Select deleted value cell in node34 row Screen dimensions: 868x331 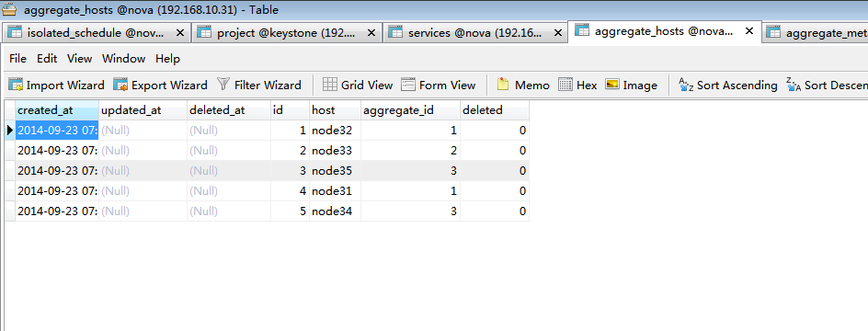(x=495, y=211)
